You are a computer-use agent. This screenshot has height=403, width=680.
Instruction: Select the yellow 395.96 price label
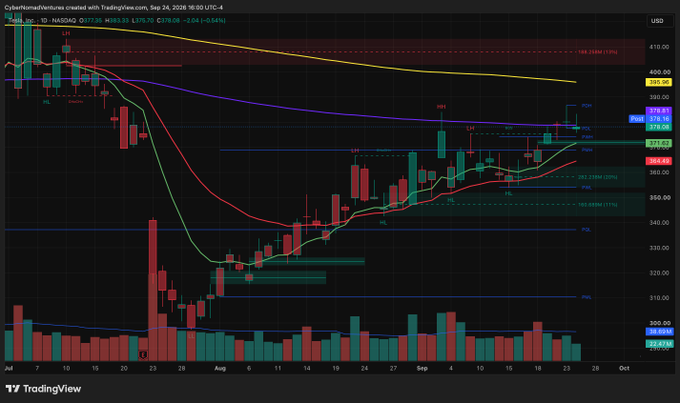pos(658,82)
